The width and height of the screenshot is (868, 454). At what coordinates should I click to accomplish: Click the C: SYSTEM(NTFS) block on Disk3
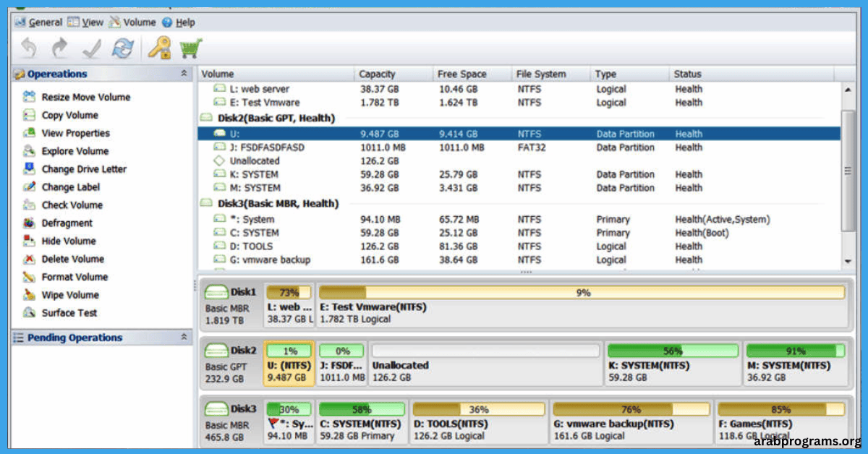click(362, 422)
